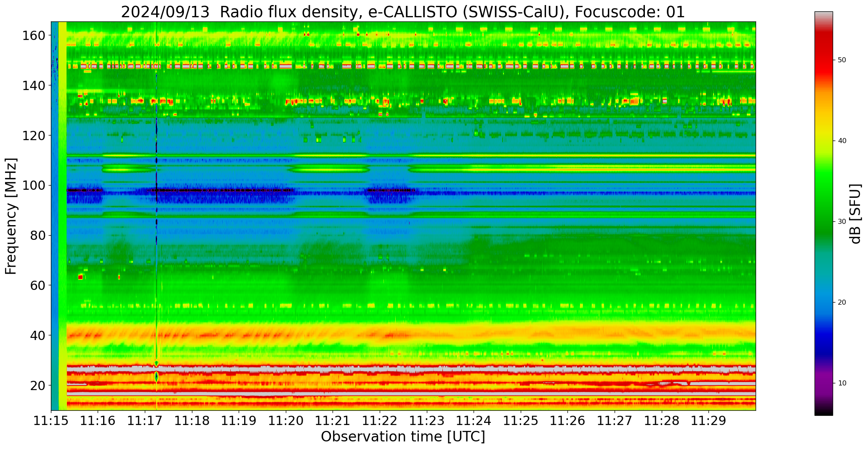This screenshot has width=868, height=449.
Task: Click the colorbar tick label 10
Action: point(842,383)
